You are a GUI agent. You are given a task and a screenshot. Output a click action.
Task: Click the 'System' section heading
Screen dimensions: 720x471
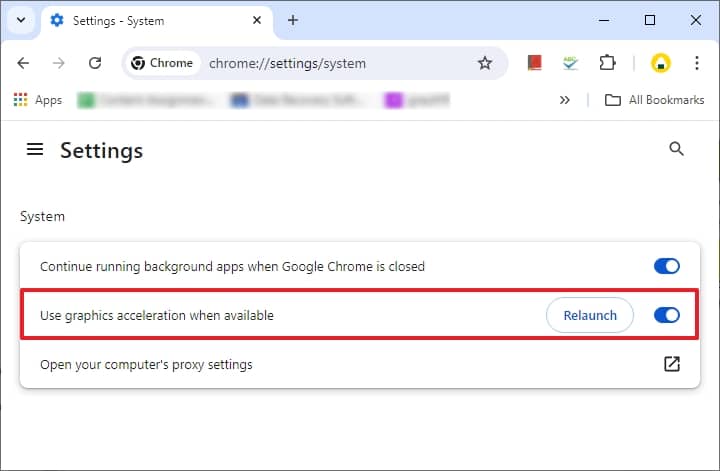[x=42, y=216]
